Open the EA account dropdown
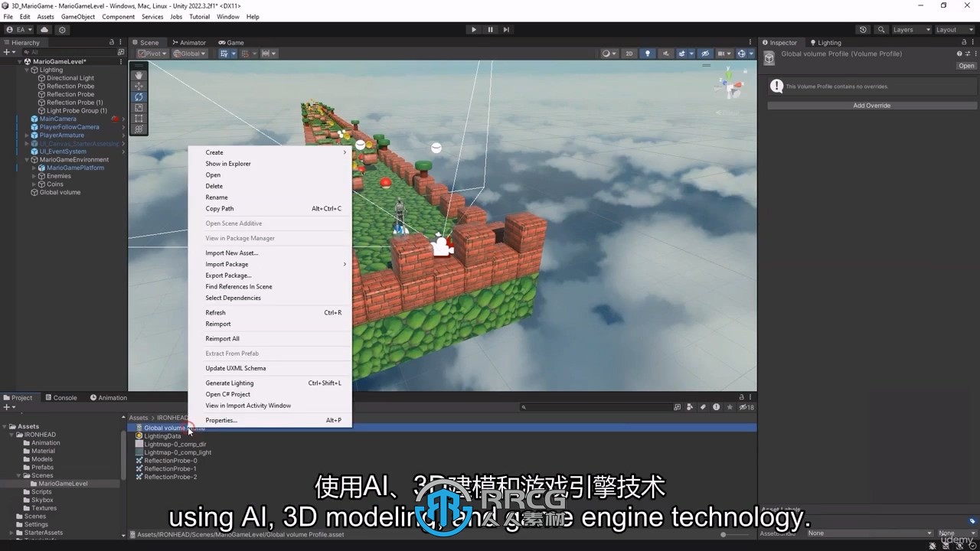 (19, 30)
